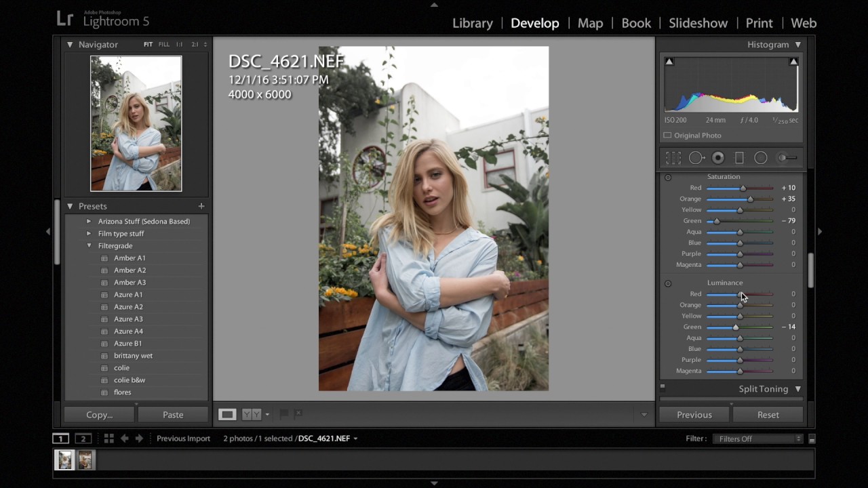Toggle the filter lock switch
Screen dimensions: 868x488
pos(812,439)
